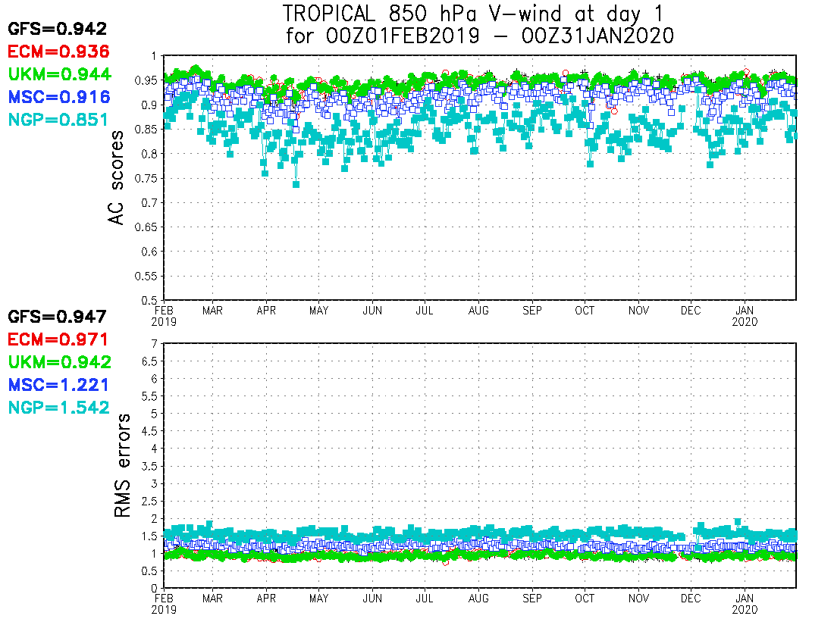Viewport: 834px width, 644px height.
Task: Click 'JAN' under the AC scores chart
Action: coord(745,311)
